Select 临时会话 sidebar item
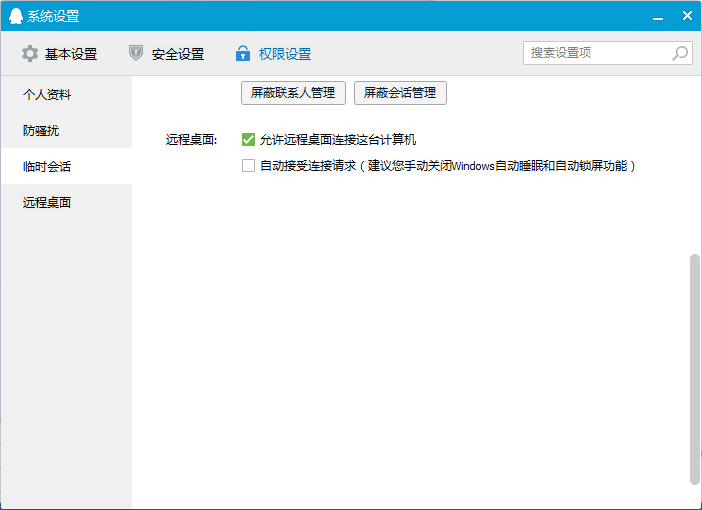Image resolution: width=702 pixels, height=510 pixels. coord(47,167)
